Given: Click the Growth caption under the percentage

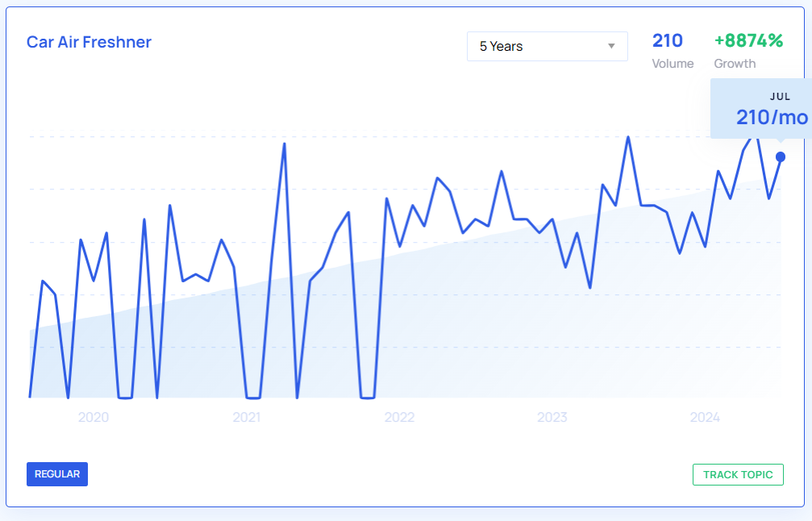Looking at the screenshot, I should tap(735, 64).
